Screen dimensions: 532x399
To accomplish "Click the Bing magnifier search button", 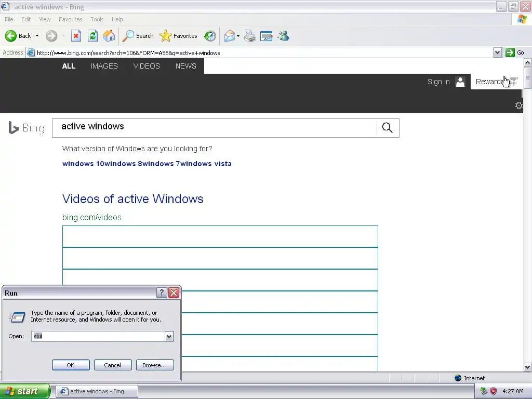I will [388, 128].
